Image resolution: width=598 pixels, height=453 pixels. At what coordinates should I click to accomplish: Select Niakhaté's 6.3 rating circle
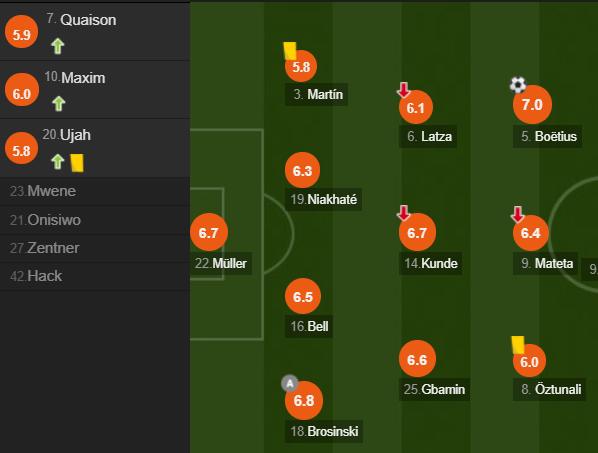tap(302, 170)
